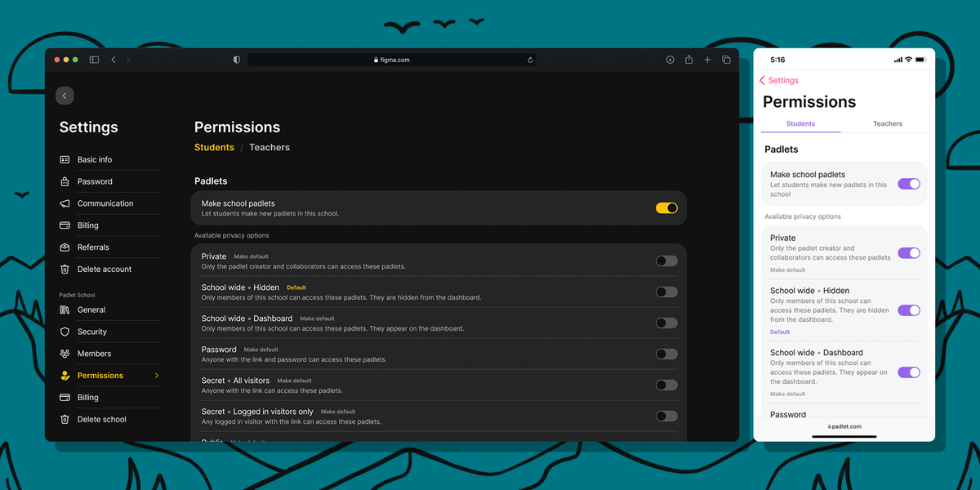Click browser forward navigation chevron
The height and width of the screenshot is (490, 980).
tap(128, 60)
